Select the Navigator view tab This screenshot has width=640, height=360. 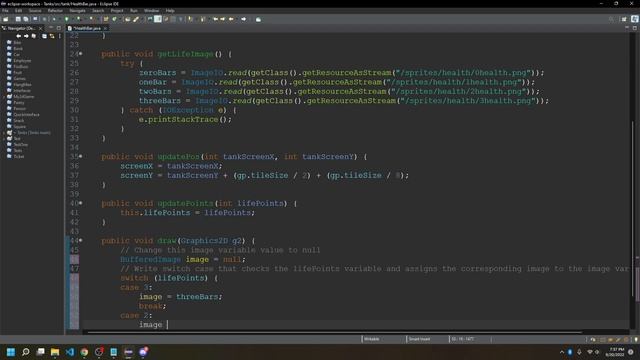coord(19,28)
